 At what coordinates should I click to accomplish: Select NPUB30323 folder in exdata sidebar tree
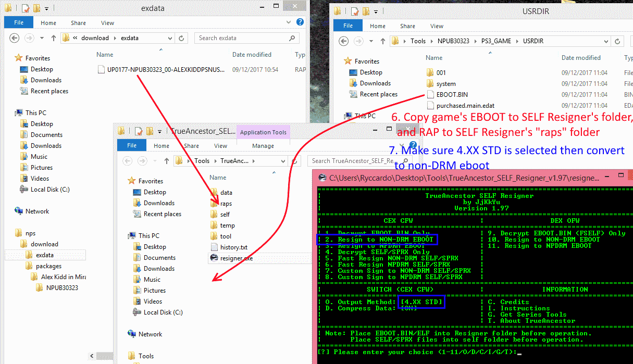tap(61, 287)
